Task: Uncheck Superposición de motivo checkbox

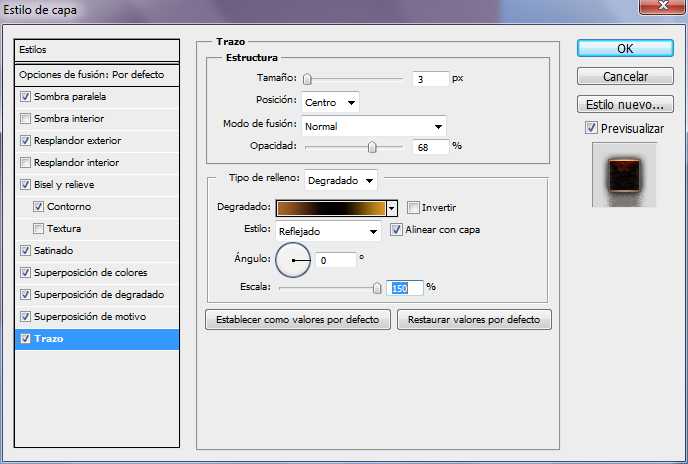Action: point(25,316)
